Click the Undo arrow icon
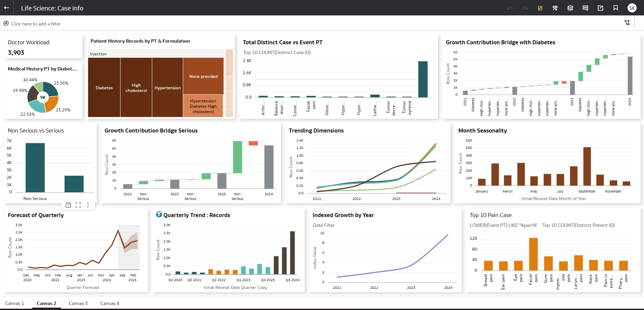 [x=510, y=8]
